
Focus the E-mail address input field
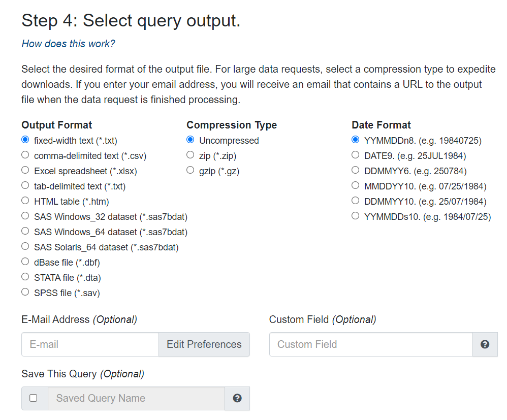click(90, 344)
